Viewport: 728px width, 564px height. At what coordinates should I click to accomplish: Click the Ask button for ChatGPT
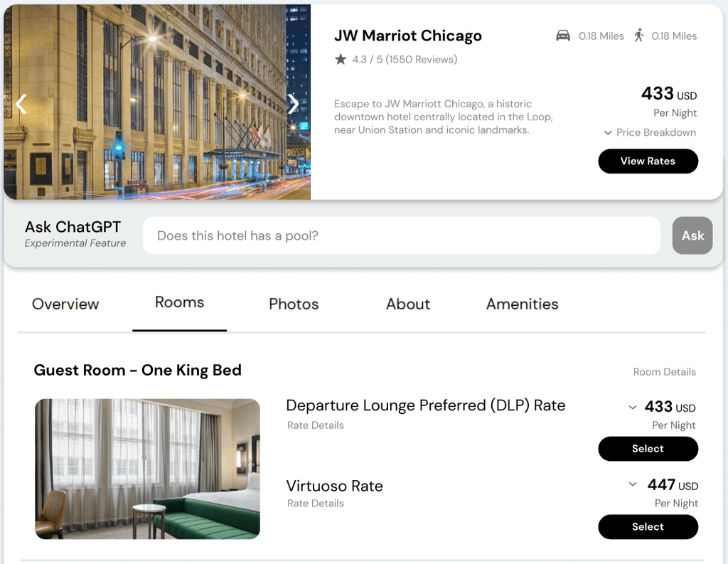[x=692, y=235]
